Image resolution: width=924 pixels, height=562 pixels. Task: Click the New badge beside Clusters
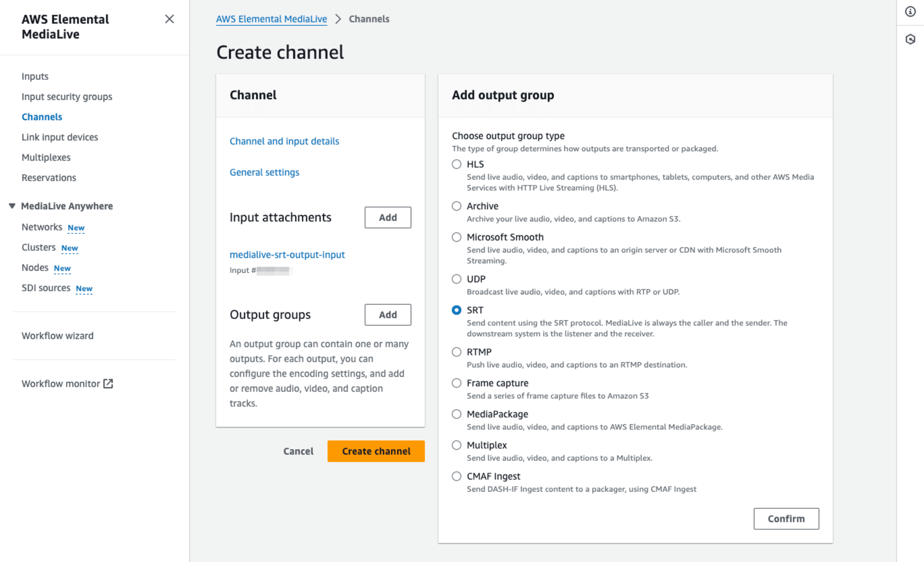pyautogui.click(x=70, y=248)
